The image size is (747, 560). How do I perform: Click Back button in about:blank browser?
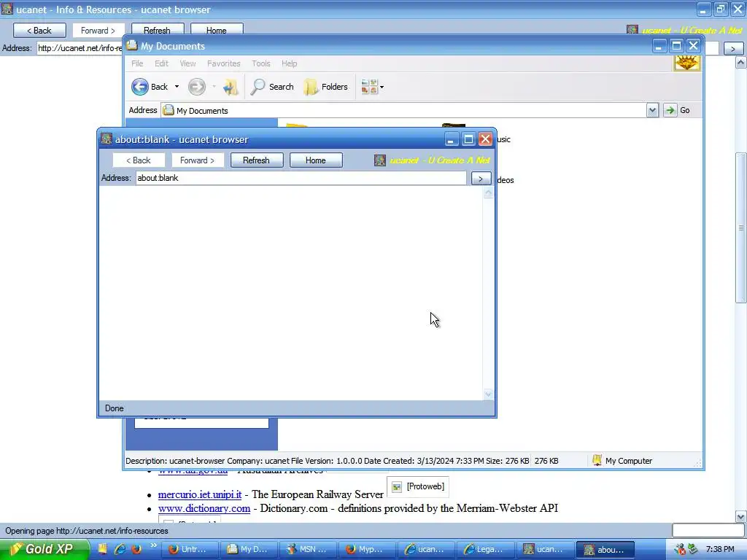(138, 160)
